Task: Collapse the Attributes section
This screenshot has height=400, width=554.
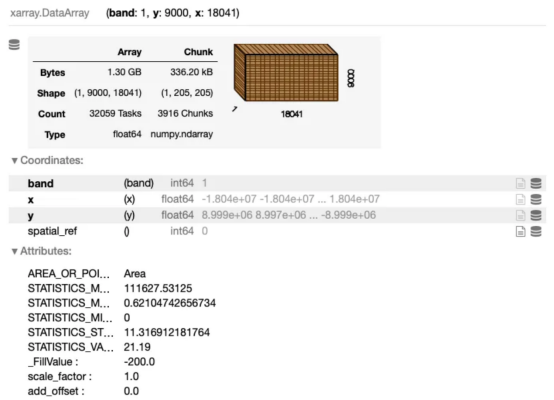Action: [x=41, y=251]
